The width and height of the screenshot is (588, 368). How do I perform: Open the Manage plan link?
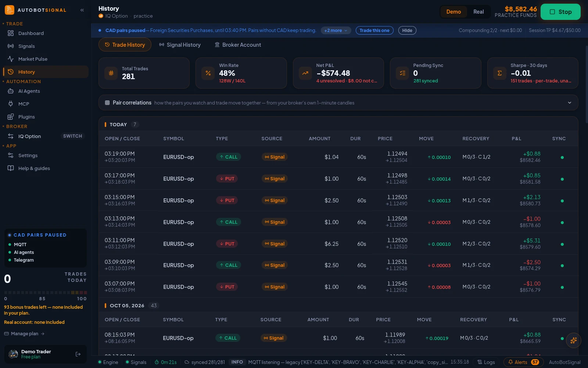point(24,333)
